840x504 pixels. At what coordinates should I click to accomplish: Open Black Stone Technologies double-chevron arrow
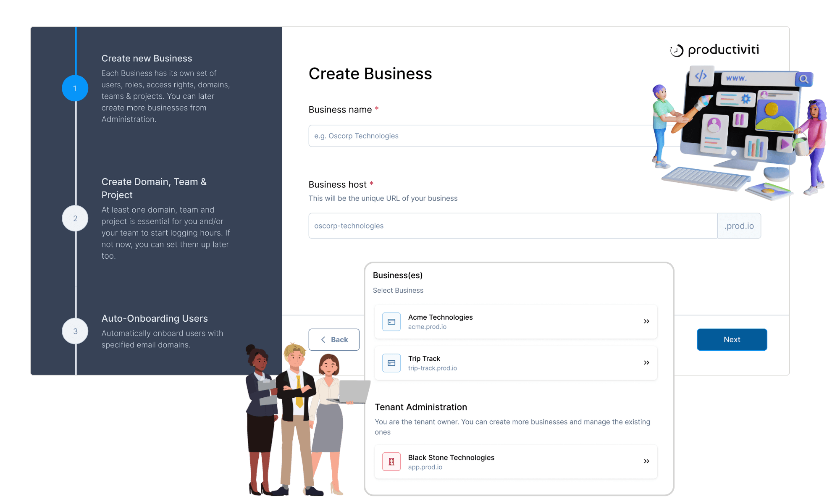pos(646,461)
